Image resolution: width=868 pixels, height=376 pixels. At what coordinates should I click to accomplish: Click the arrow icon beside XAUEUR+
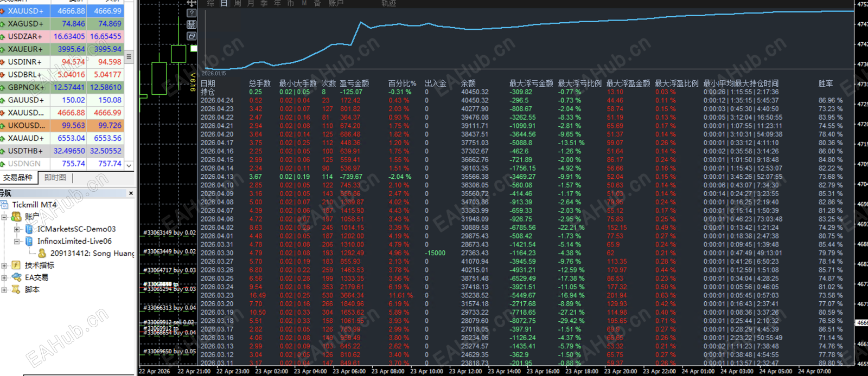[x=3, y=49]
